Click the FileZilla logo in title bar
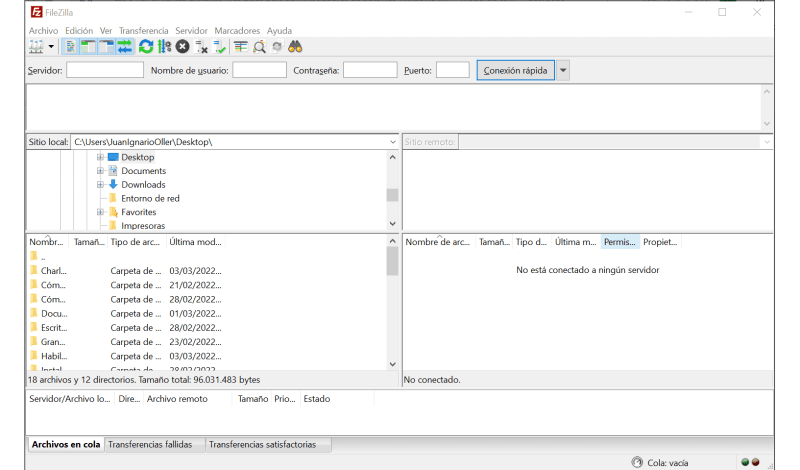Image resolution: width=800 pixels, height=470 pixels. click(x=36, y=12)
